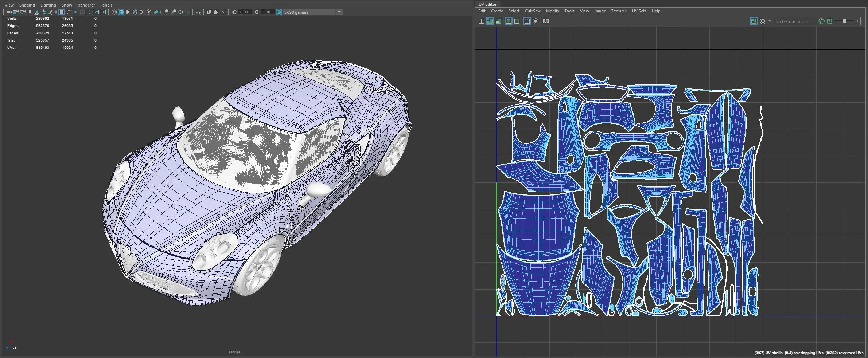Toggle the viewport grid display
The height and width of the screenshot is (358, 868).
pyautogui.click(x=61, y=12)
